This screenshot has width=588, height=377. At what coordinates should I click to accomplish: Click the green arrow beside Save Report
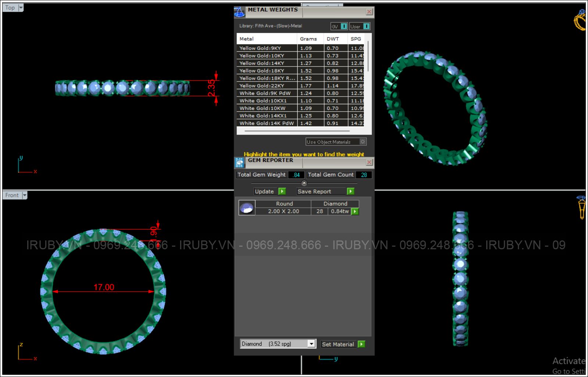(x=351, y=191)
